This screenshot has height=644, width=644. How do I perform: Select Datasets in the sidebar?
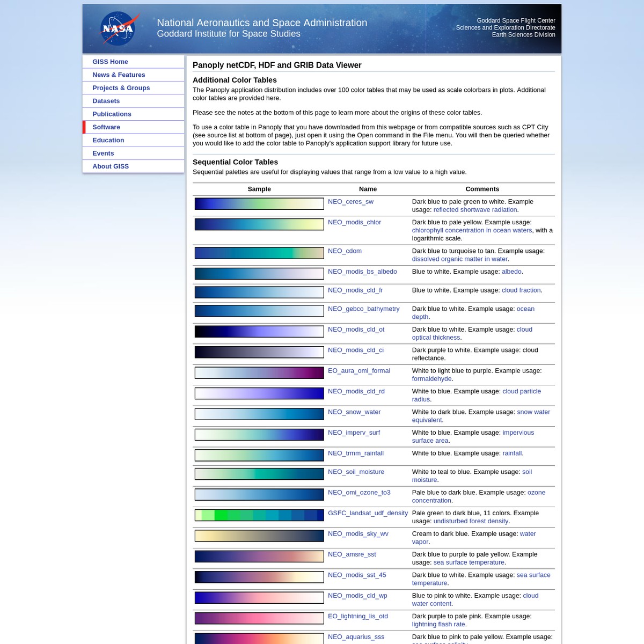[106, 101]
